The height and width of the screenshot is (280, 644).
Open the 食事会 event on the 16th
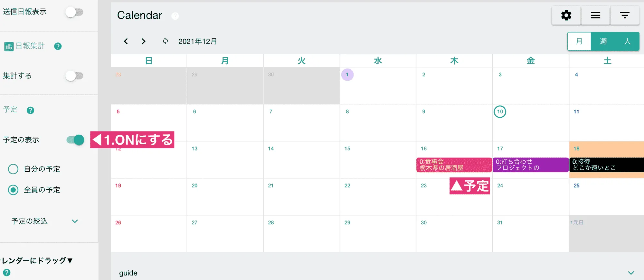click(454, 165)
